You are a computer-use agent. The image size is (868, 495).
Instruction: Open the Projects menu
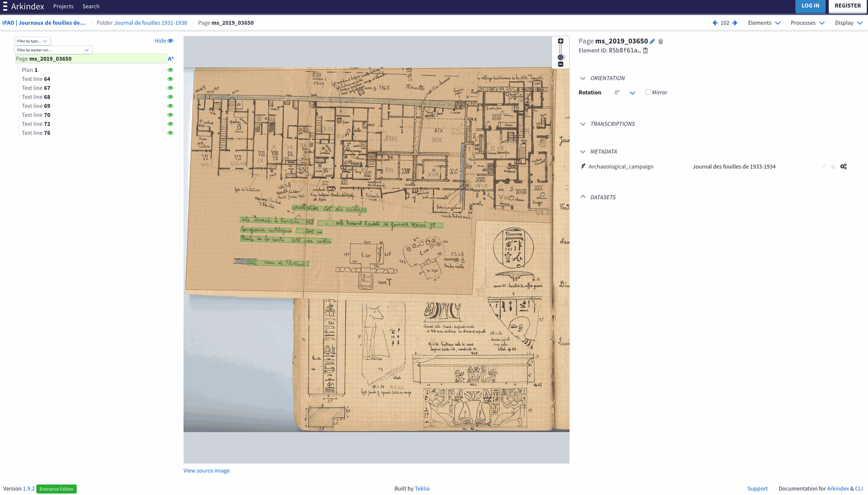click(x=63, y=6)
